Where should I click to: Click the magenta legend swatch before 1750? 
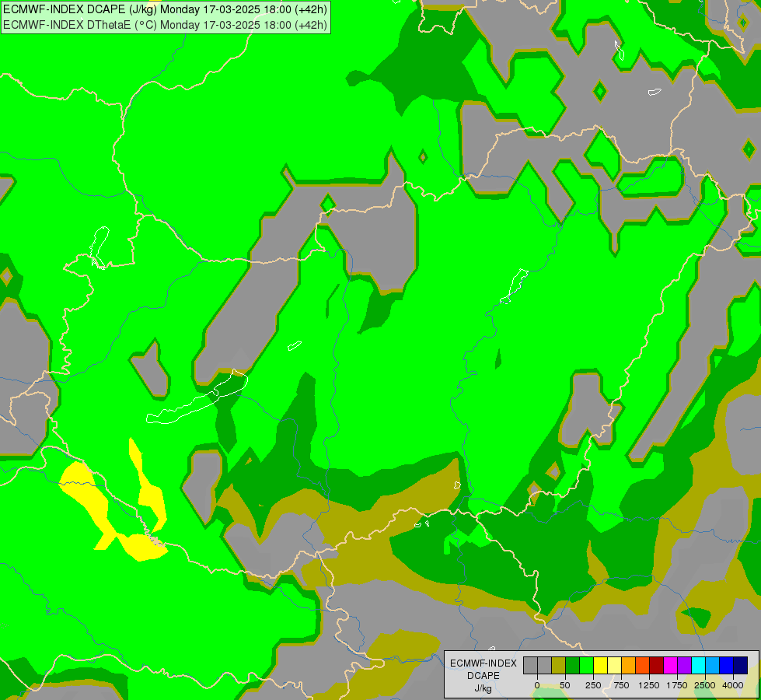pos(670,666)
